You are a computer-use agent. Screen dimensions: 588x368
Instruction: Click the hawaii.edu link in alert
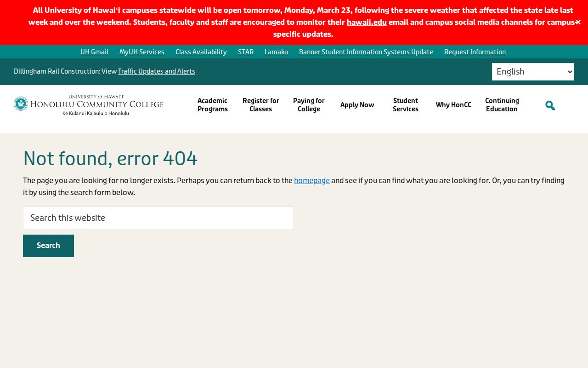366,22
